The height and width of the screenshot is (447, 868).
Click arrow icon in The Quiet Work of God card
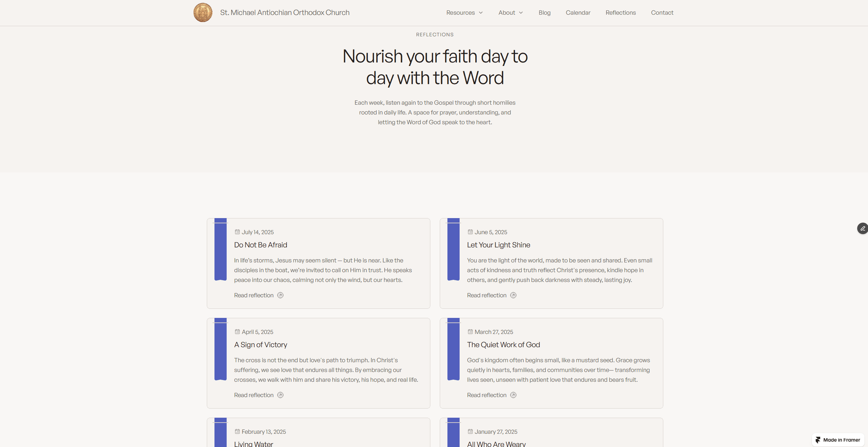(x=513, y=395)
